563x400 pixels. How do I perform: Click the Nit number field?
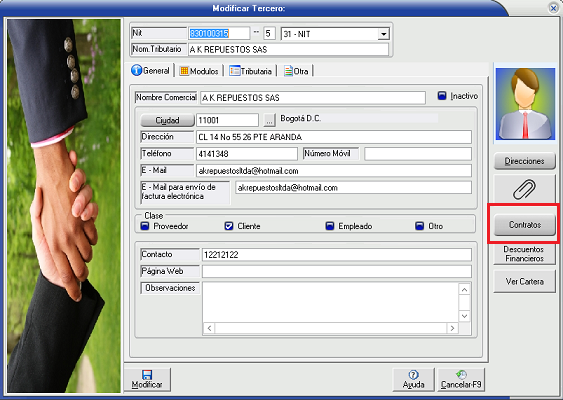[x=219, y=33]
